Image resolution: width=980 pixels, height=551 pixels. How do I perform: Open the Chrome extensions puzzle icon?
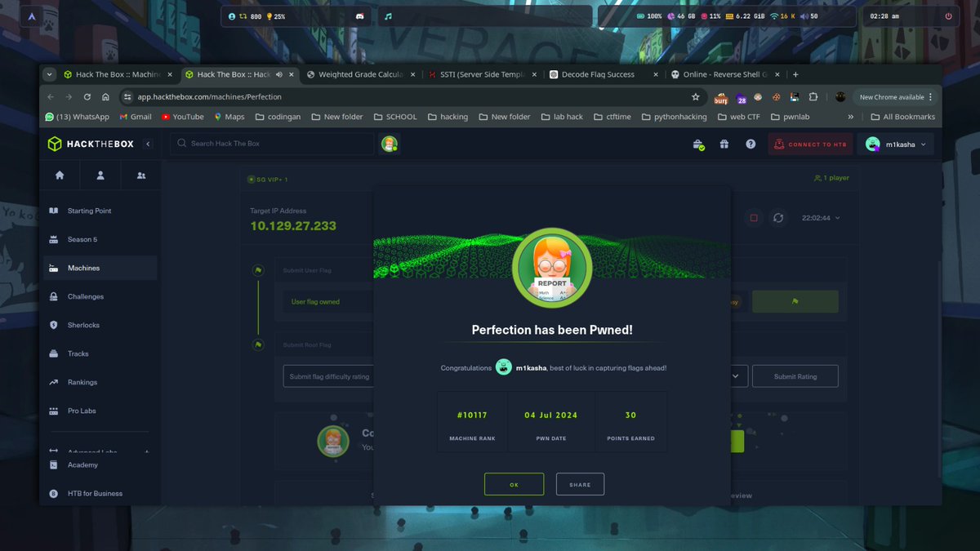click(x=812, y=96)
